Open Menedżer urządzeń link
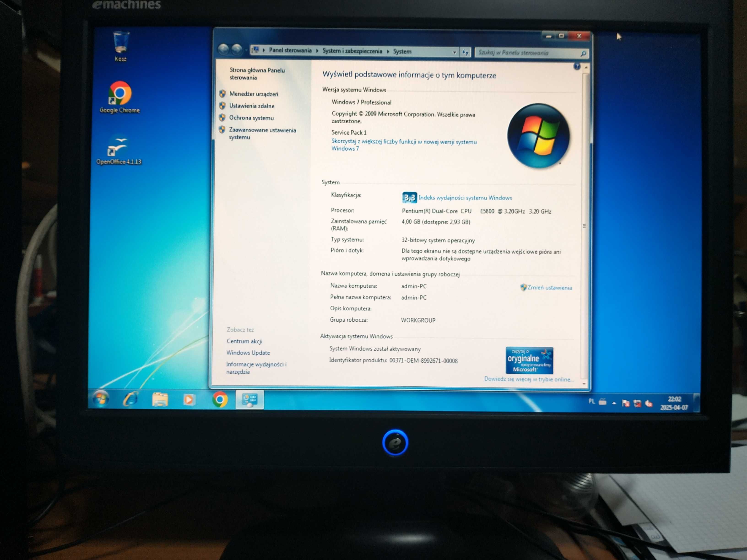Screen dimensions: 747x560 [x=254, y=94]
